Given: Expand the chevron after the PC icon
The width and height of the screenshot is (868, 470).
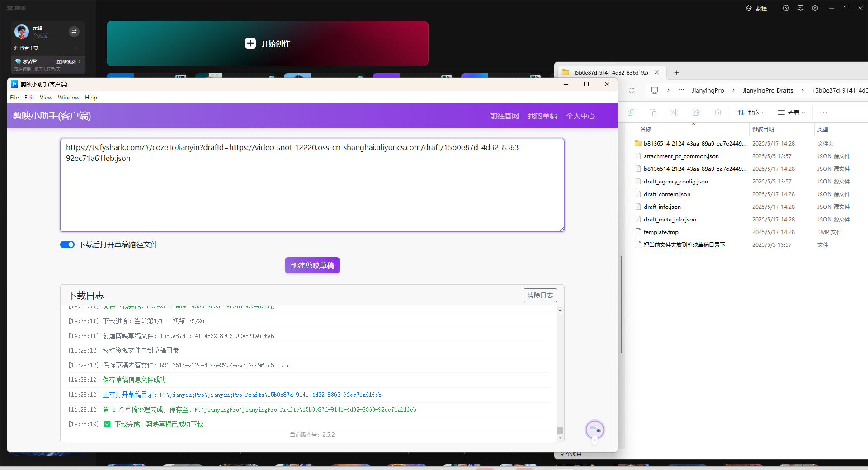Looking at the screenshot, I should [668, 90].
